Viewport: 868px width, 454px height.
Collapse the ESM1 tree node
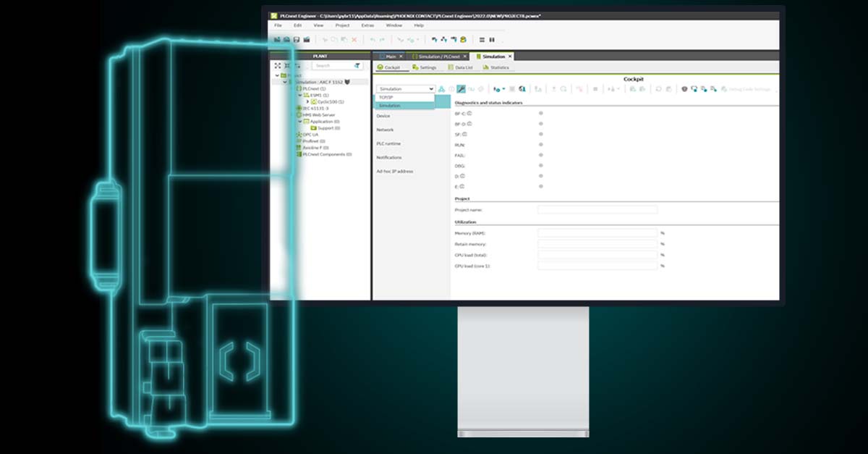click(x=299, y=94)
